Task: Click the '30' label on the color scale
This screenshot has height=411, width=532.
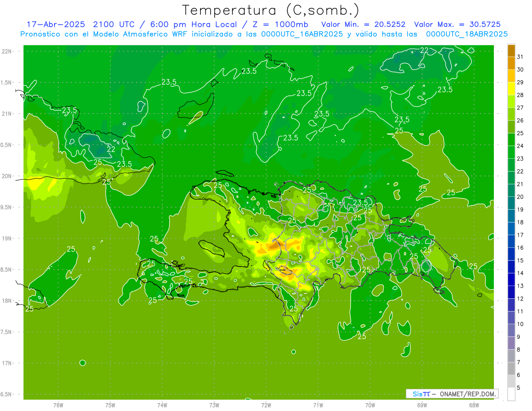Action: pos(520,70)
